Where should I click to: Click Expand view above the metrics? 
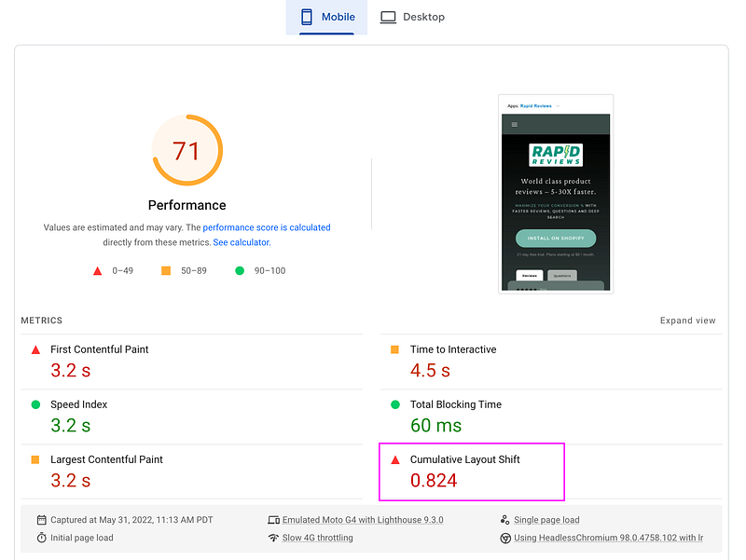[x=688, y=321]
